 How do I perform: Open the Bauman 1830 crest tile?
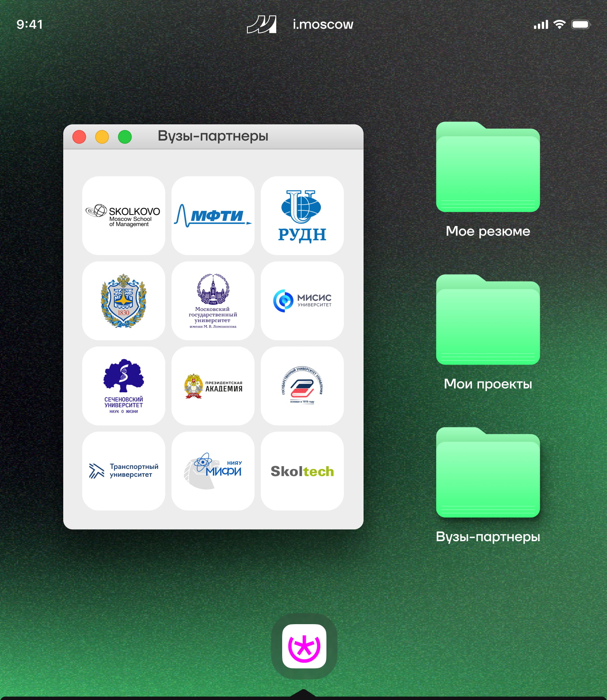(123, 301)
